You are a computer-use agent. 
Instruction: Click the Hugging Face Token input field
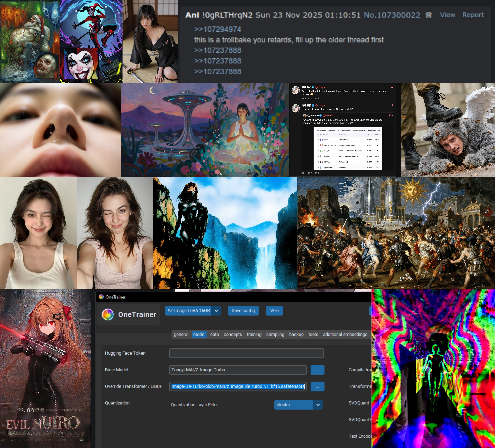click(x=246, y=353)
